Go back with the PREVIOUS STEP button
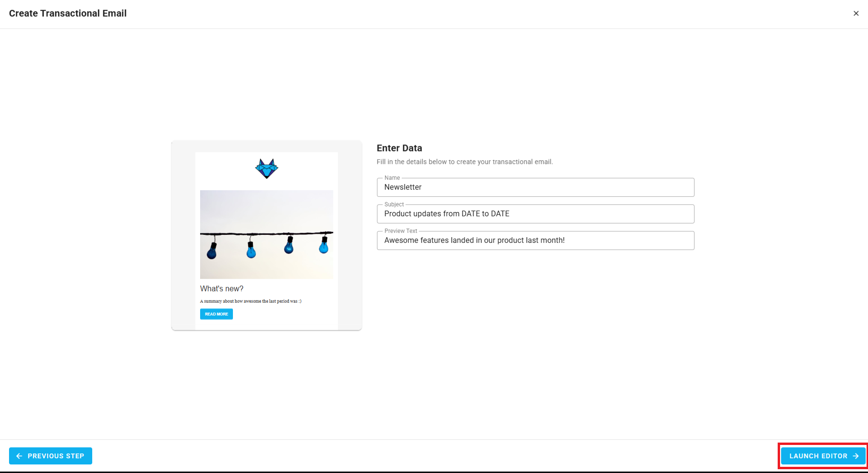This screenshot has width=868, height=473. [x=50, y=456]
